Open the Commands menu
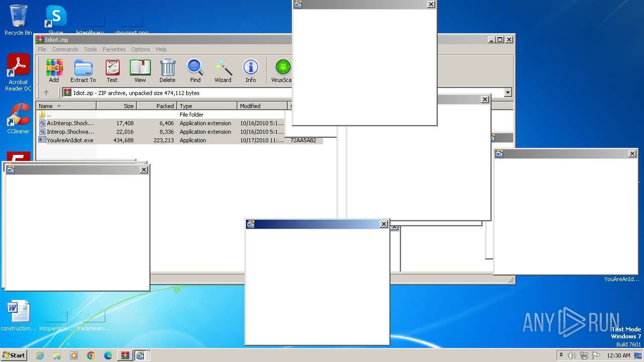This screenshot has width=644, height=362. [65, 49]
